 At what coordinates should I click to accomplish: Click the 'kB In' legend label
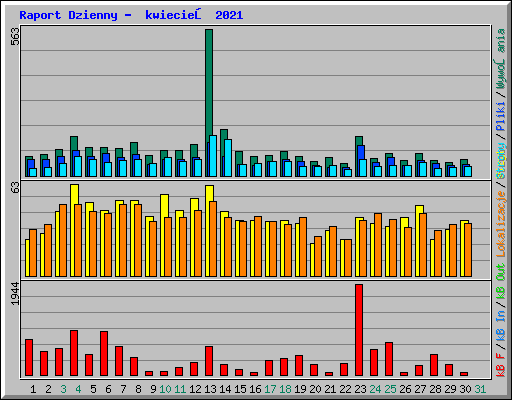tap(501, 326)
